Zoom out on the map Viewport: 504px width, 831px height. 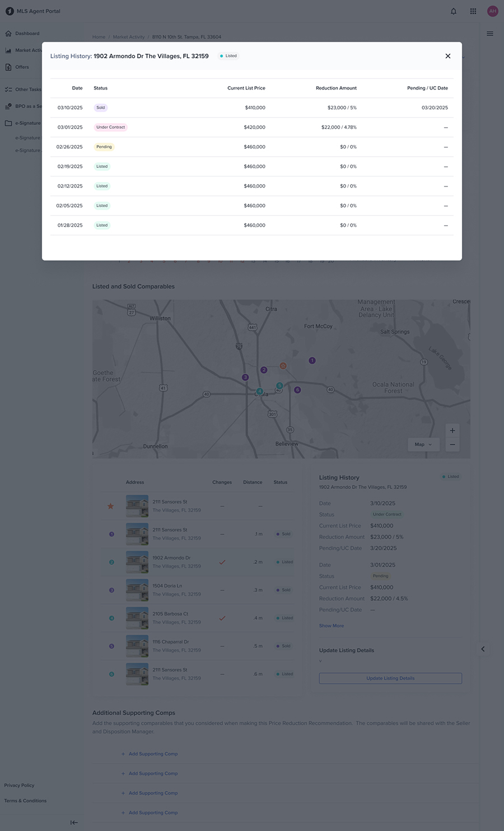tap(452, 445)
